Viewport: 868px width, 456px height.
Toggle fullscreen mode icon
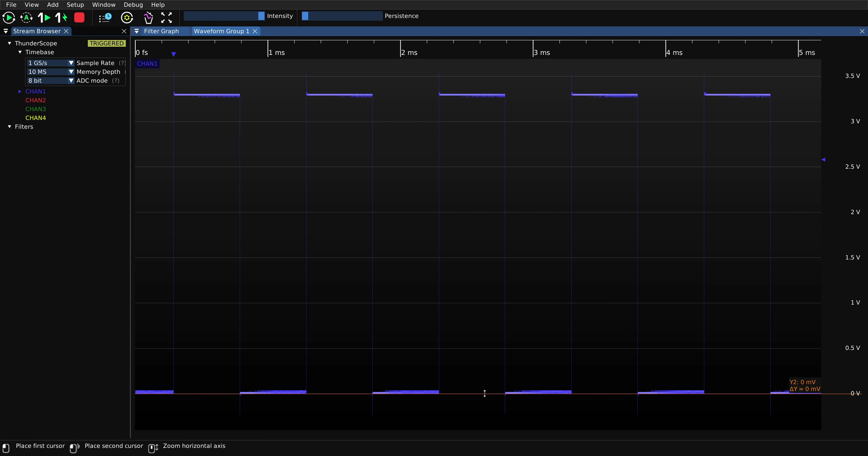click(x=166, y=17)
